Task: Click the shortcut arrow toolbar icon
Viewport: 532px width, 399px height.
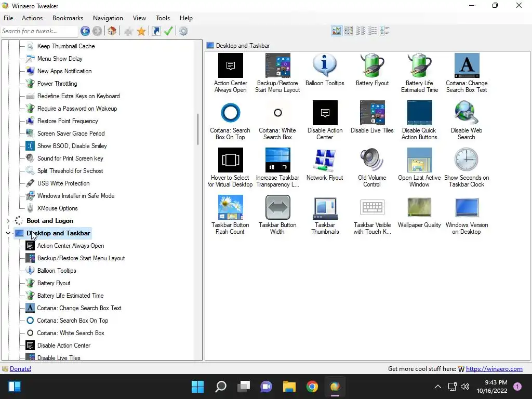Action: coord(156,31)
